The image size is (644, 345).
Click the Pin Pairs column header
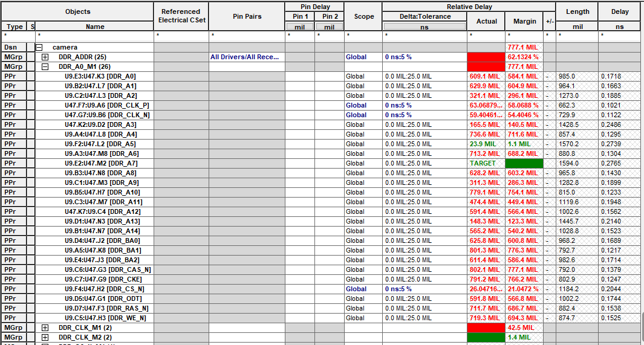[247, 16]
